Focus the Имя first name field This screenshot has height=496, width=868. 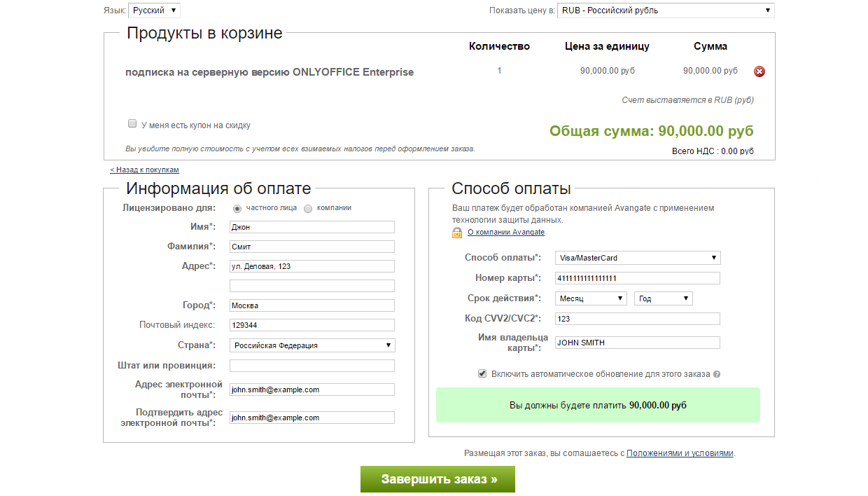tap(312, 227)
